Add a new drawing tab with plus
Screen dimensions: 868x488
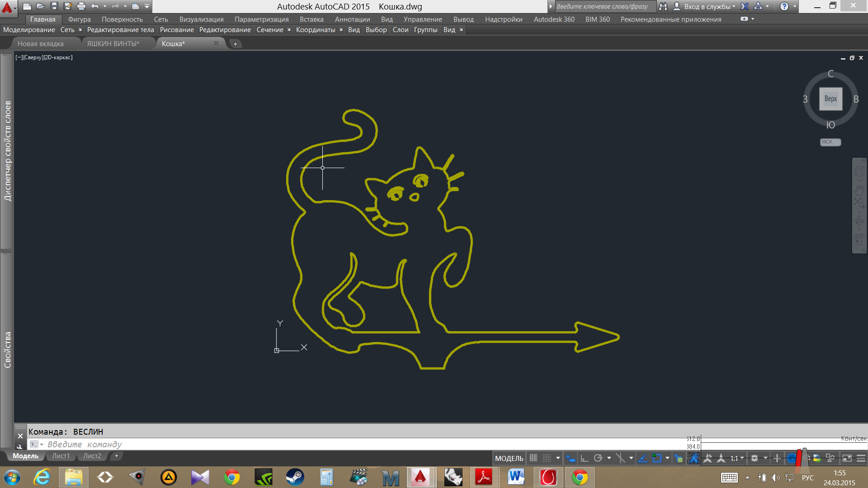pyautogui.click(x=235, y=44)
